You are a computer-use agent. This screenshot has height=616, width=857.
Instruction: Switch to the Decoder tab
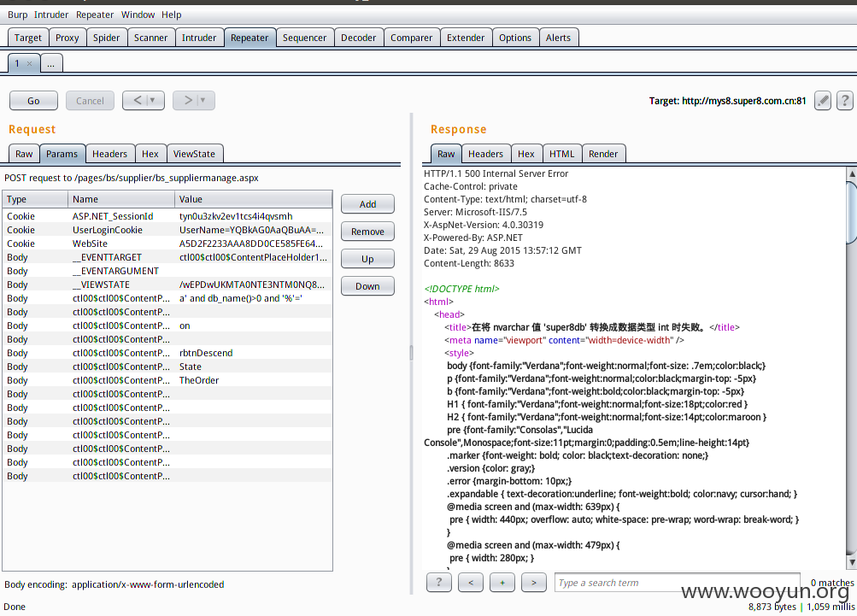359,38
